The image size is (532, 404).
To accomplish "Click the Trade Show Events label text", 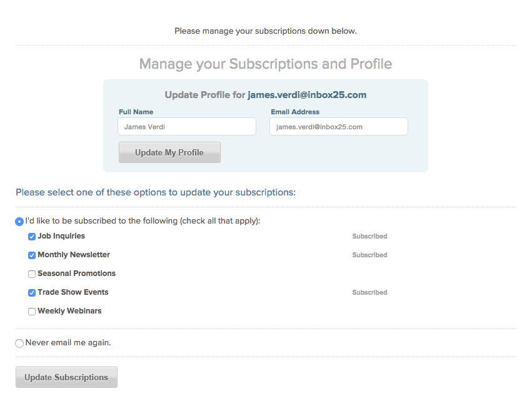I will click(73, 292).
